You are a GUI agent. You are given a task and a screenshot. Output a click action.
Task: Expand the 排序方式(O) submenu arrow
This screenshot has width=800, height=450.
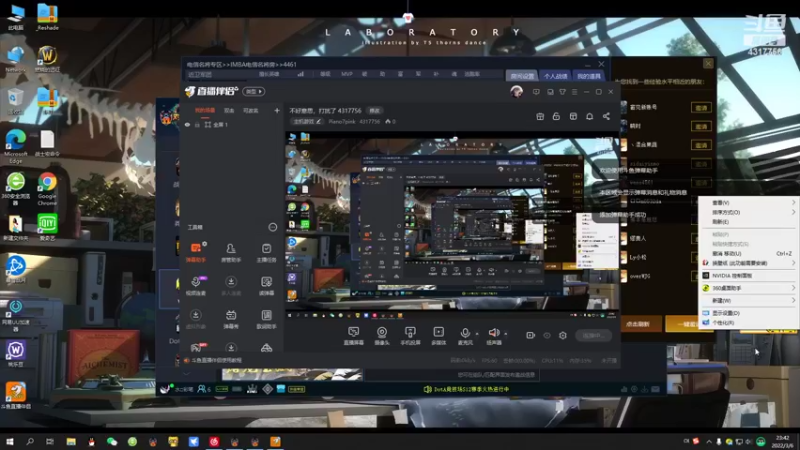point(793,212)
